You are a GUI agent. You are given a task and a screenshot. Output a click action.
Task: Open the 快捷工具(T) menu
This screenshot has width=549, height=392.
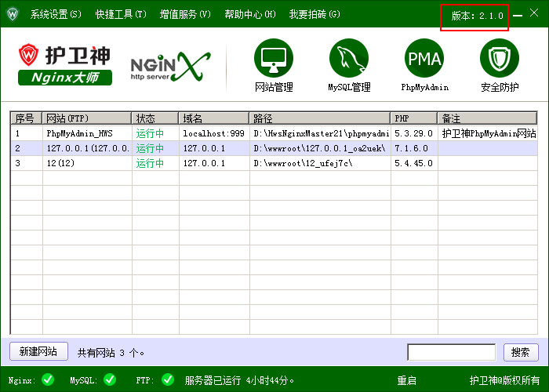[x=121, y=14]
